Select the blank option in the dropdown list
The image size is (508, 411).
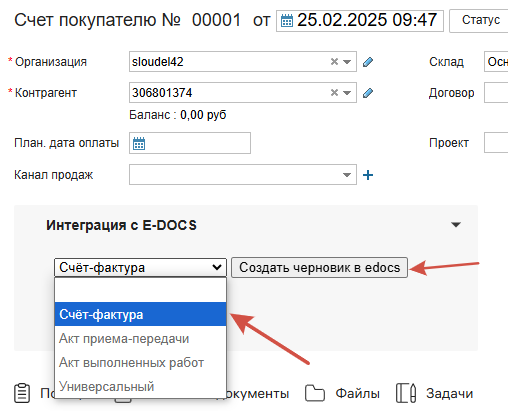pos(140,290)
